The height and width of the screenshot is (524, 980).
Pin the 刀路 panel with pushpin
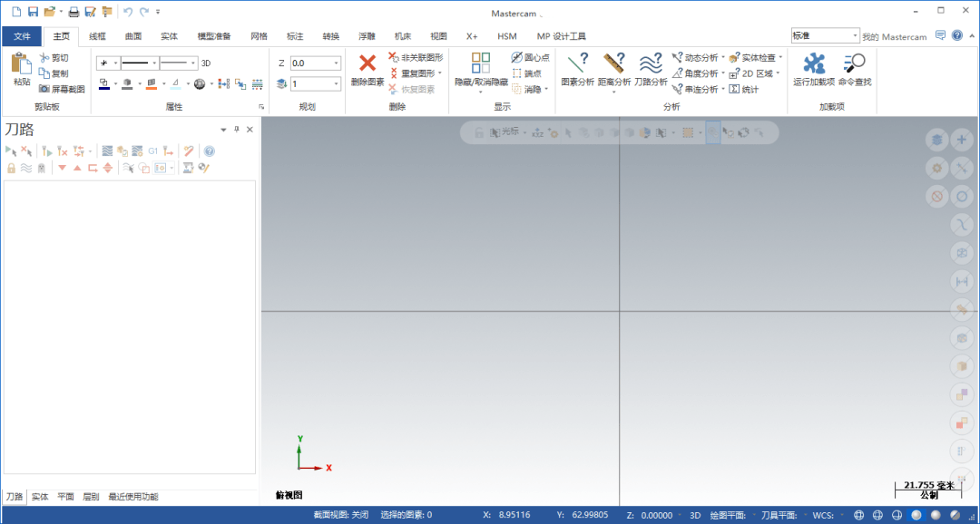coord(236,130)
